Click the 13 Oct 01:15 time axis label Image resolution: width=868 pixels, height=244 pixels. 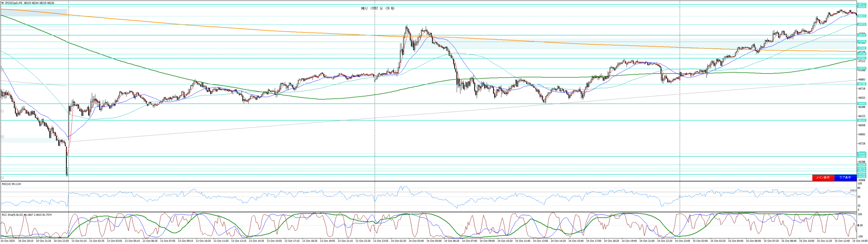80,241
